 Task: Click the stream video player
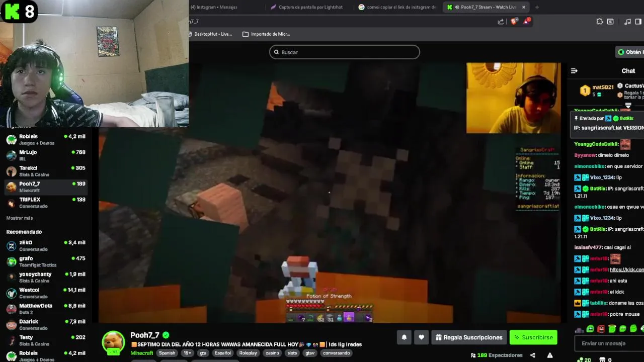pos(330,193)
